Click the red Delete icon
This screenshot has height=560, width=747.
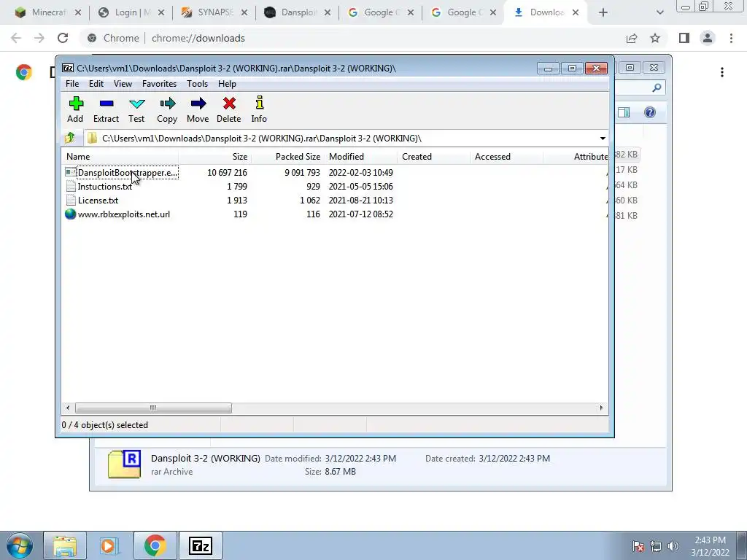pyautogui.click(x=228, y=109)
